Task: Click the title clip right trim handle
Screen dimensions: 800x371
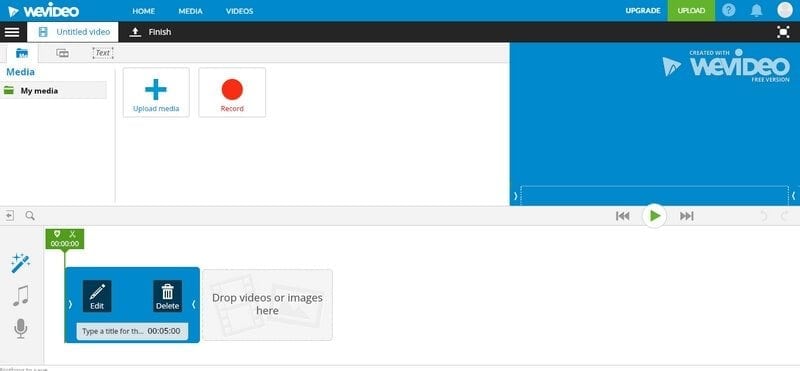Action: coord(193,304)
